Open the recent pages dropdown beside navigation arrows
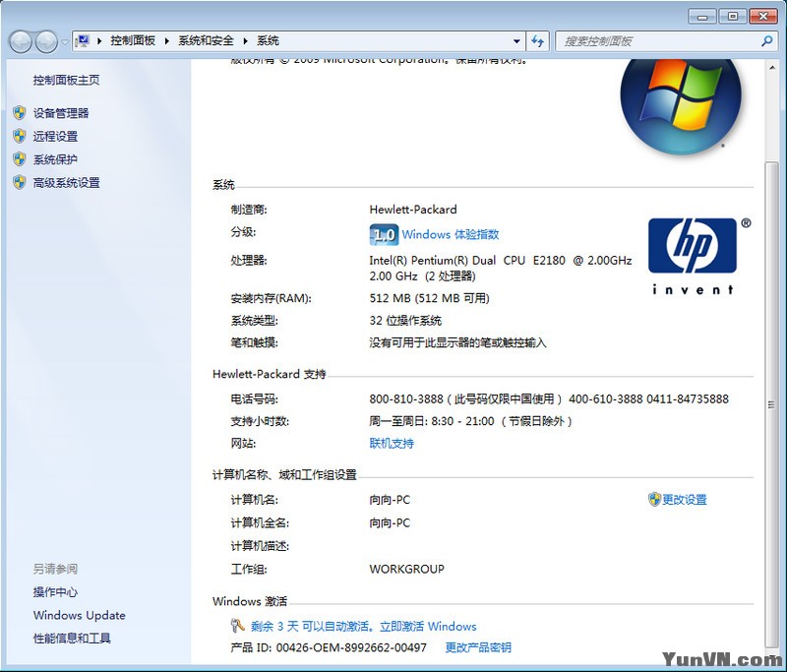Viewport: 787px width, 672px height. [x=65, y=42]
